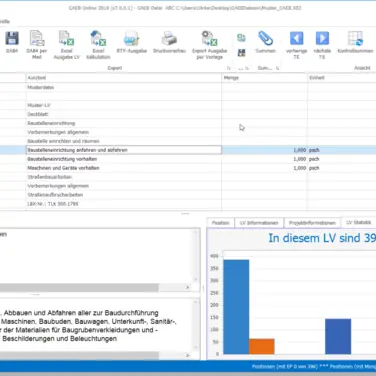The width and height of the screenshot is (376, 376).
Task: Click the Menge column header
Action: tap(264, 78)
